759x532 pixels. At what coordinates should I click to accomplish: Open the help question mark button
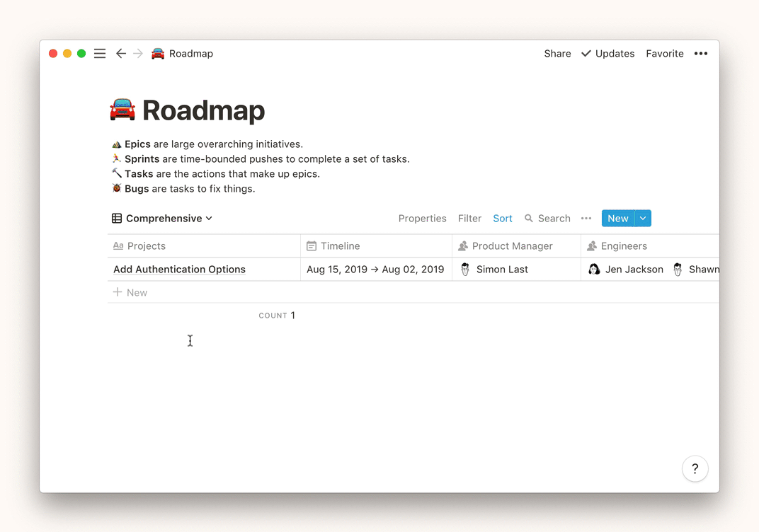pyautogui.click(x=695, y=468)
